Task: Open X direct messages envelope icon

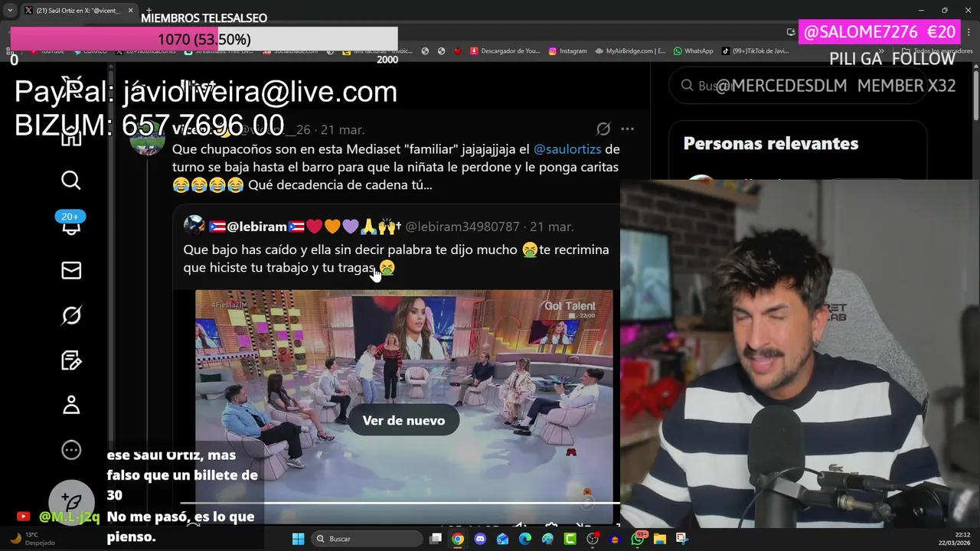Action: pyautogui.click(x=71, y=270)
